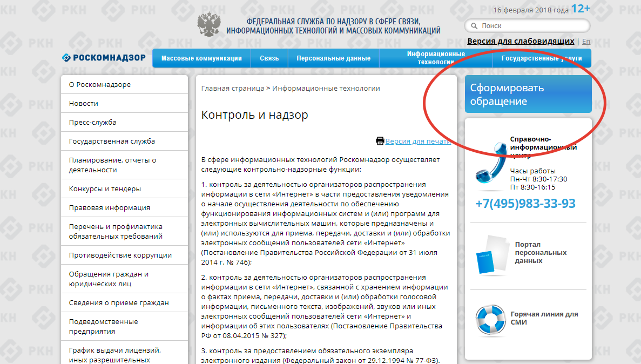Select Конкурсы и тендеры in sidebar
The image size is (641, 364).
click(124, 188)
